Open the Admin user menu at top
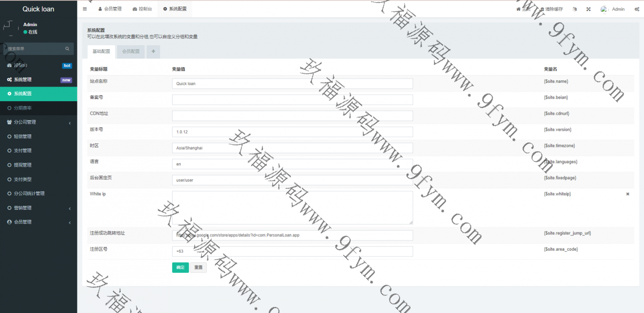 pos(613,9)
